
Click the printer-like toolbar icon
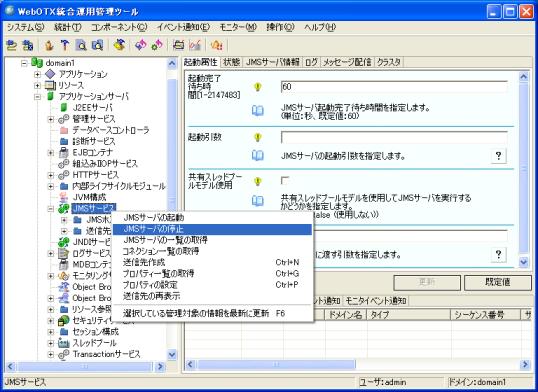pos(178,45)
